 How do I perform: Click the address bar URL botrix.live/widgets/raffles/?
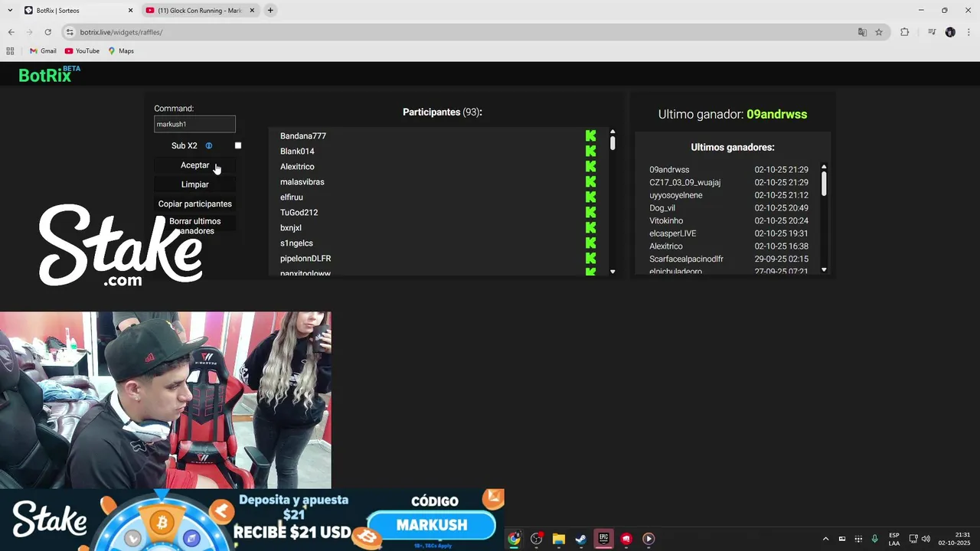(x=121, y=32)
